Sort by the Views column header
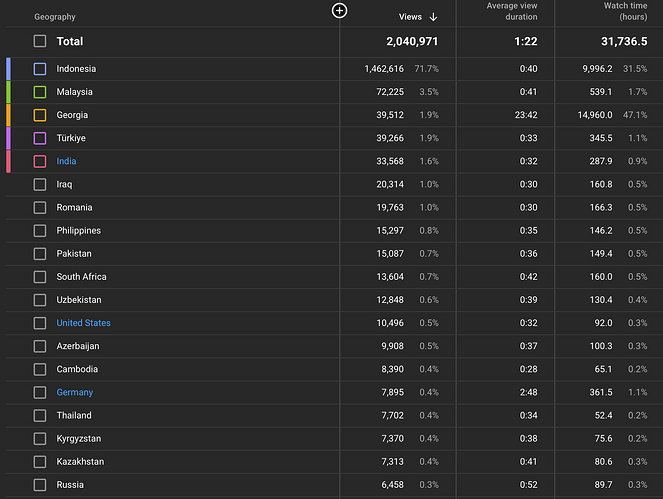This screenshot has width=663, height=499. tap(410, 17)
